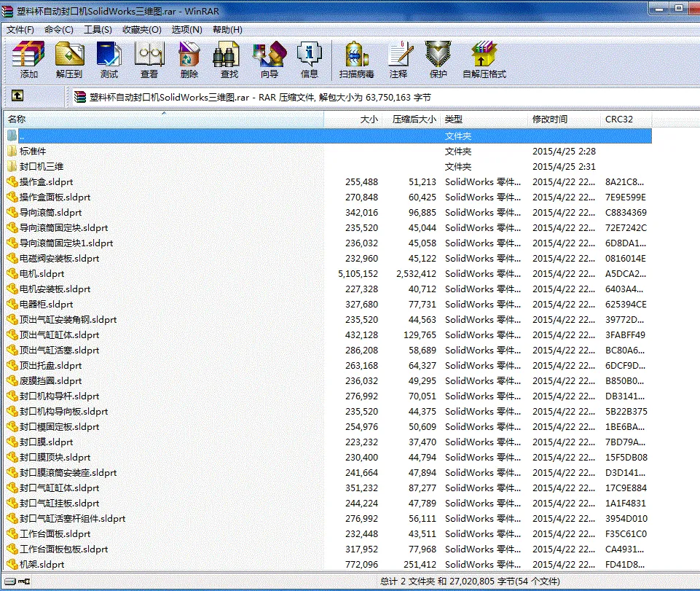Screen dimensions: 700x591
Task: Click the 标准件 folder icon
Action: click(x=12, y=151)
